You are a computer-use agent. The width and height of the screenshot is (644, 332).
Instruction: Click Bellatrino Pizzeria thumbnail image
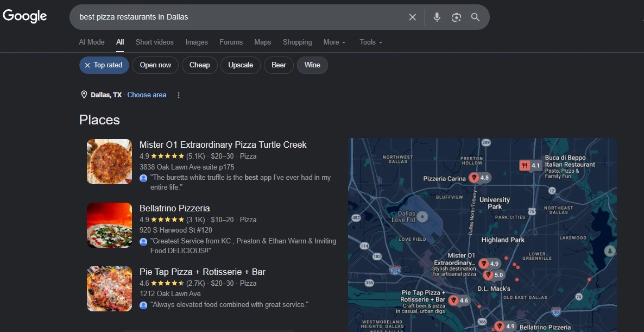[x=109, y=225]
